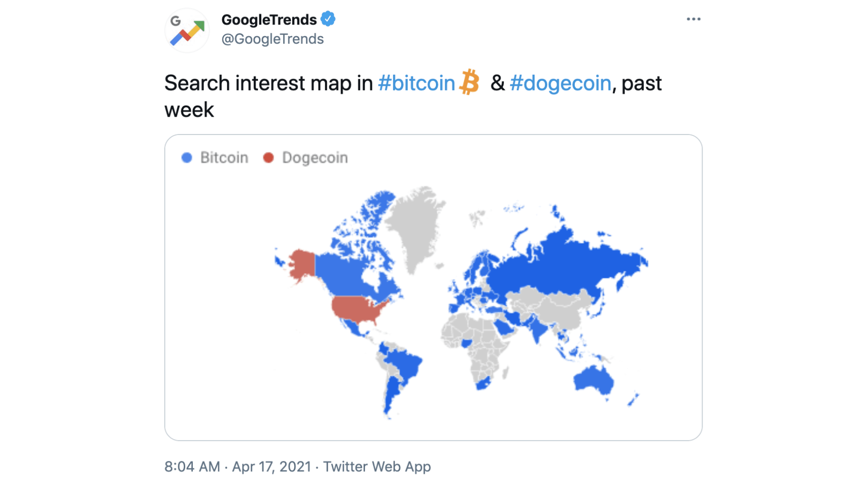Click the @GoogleTrends handle
The height and width of the screenshot is (482, 868).
[x=272, y=39]
